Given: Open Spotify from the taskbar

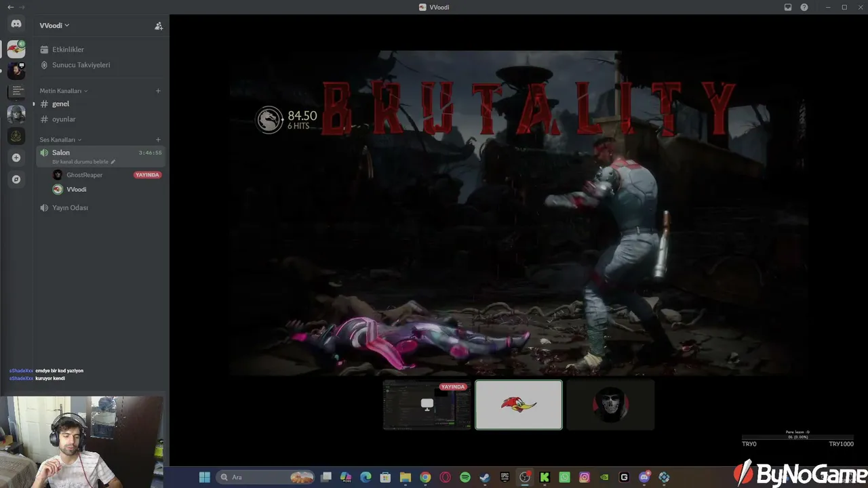Looking at the screenshot, I should pos(465,477).
